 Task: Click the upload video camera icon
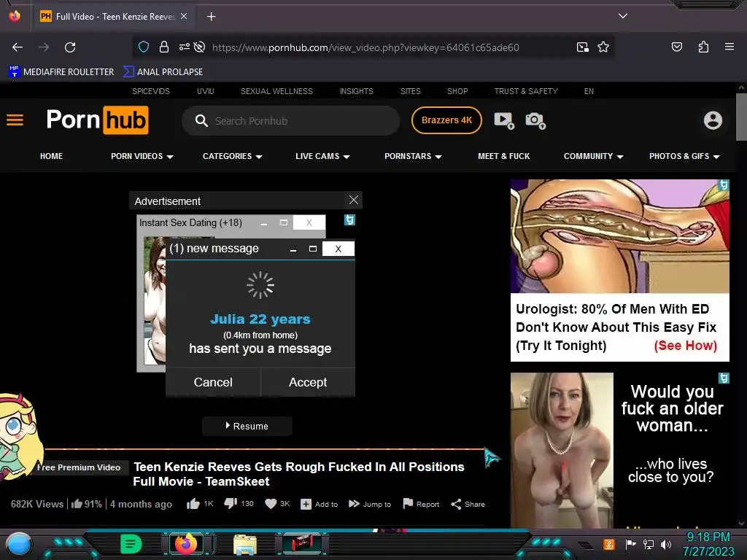(x=503, y=120)
